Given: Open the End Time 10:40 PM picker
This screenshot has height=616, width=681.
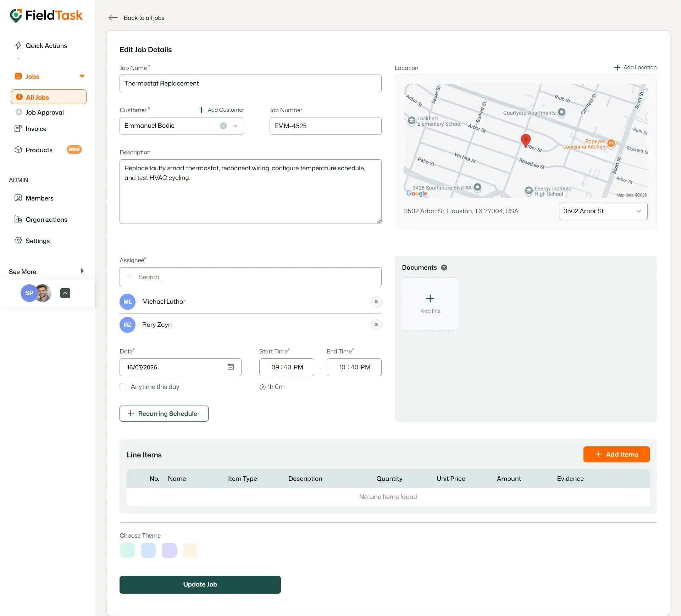Looking at the screenshot, I should pyautogui.click(x=354, y=367).
